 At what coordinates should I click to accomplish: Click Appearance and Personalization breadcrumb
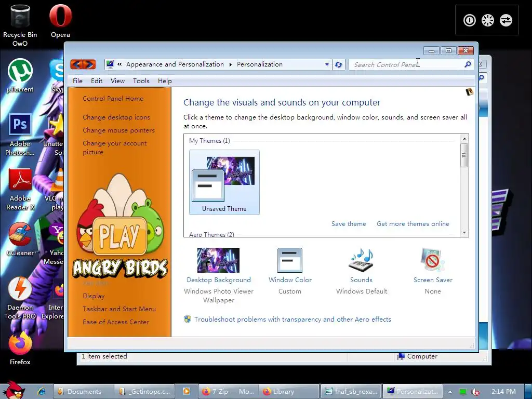175,64
